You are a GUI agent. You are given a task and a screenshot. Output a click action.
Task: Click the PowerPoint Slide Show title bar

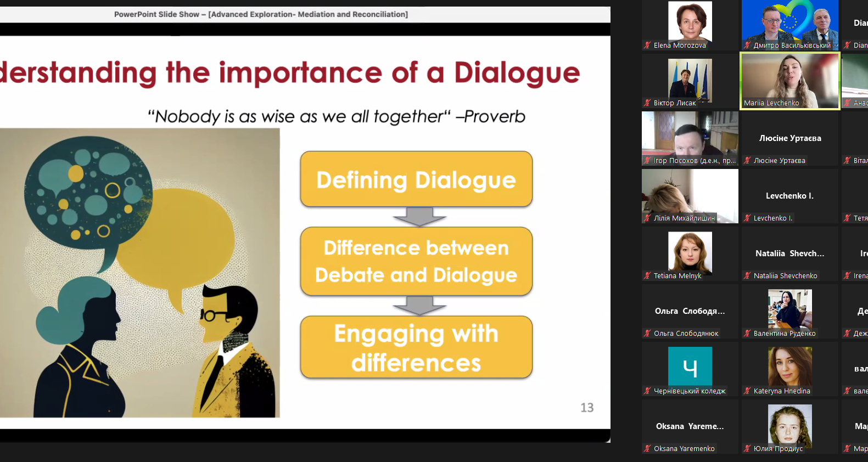261,14
